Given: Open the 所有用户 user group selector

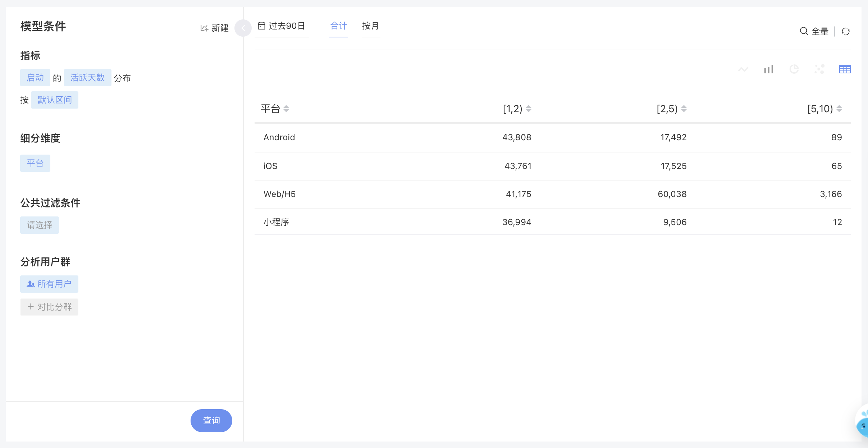Looking at the screenshot, I should point(49,284).
